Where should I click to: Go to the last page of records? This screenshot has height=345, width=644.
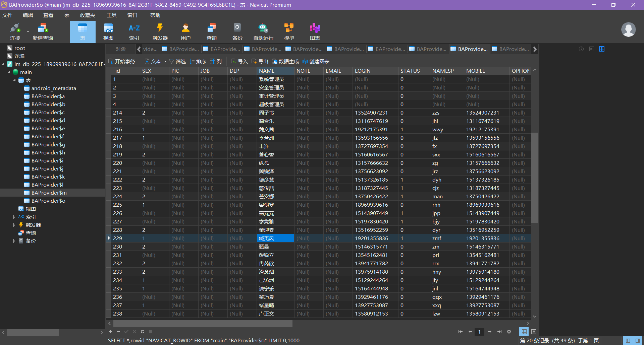point(499,332)
